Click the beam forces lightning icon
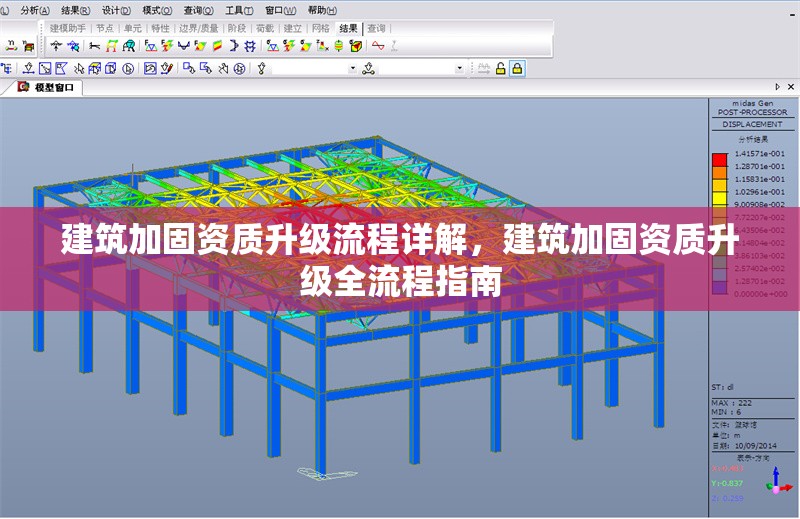The height and width of the screenshot is (519, 800). pyautogui.click(x=167, y=46)
